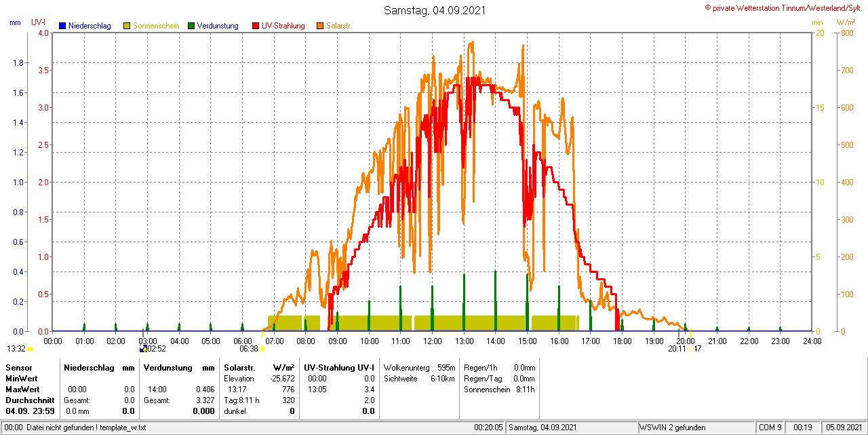Screen dimensions: 868x435
Task: Select the Verdunstung legend label
Action: click(x=218, y=26)
